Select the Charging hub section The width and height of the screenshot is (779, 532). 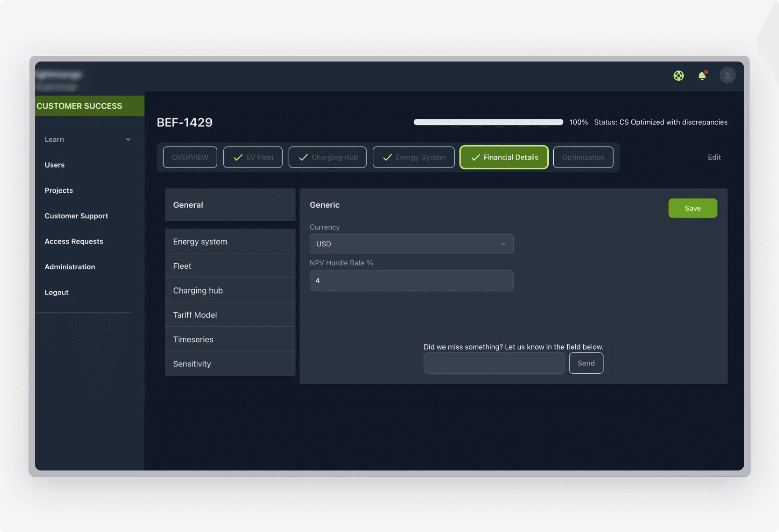tap(230, 290)
